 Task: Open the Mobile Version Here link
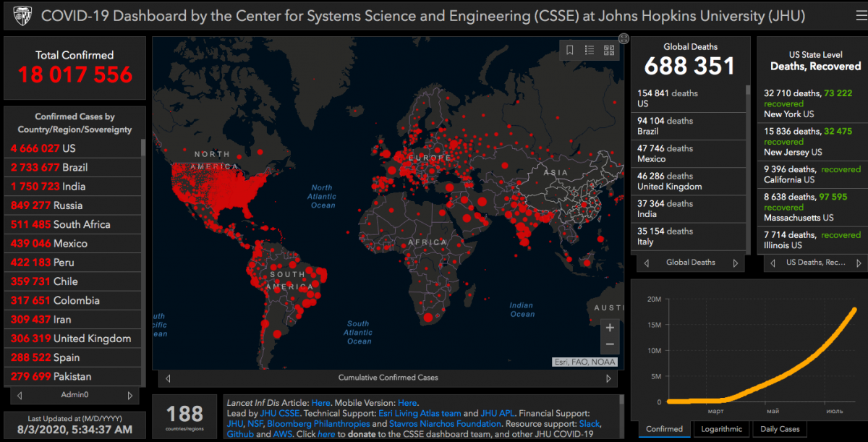coord(407,403)
